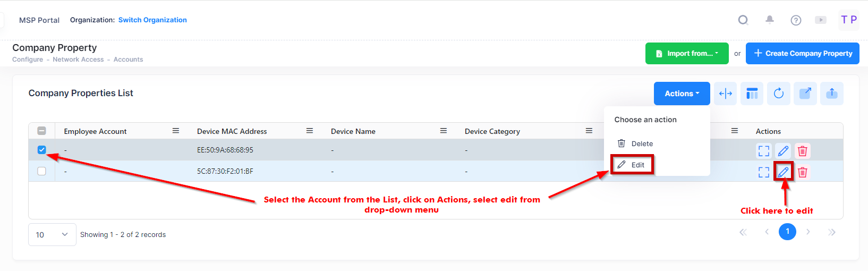868x271 pixels.
Task: Open the help question mark icon
Action: 796,20
